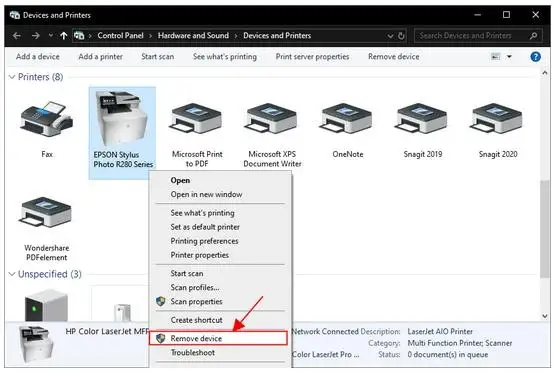Screen dimensions: 554x372
Task: Choose Remove device in context menu
Action: [218, 338]
